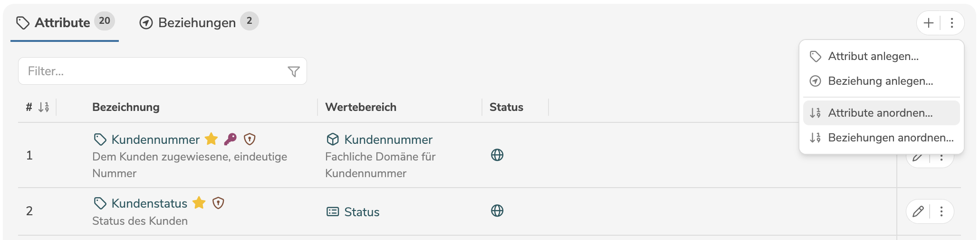
Task: Click the star icon next to Kundennummer
Action: (x=211, y=139)
